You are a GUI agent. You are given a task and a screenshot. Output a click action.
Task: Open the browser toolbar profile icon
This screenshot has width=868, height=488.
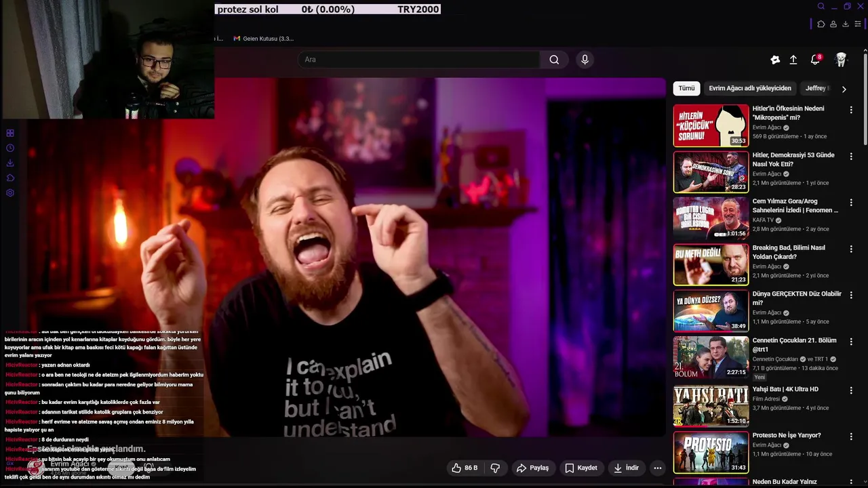click(833, 24)
